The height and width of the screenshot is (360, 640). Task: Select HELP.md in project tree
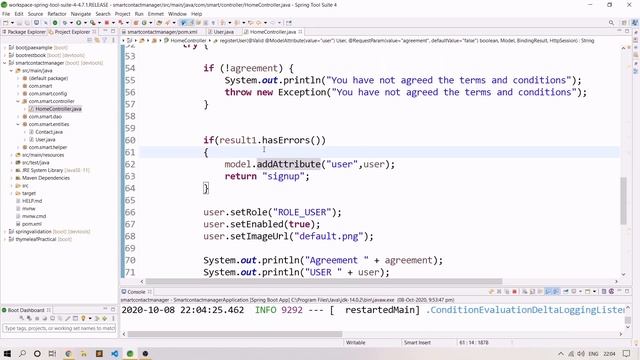click(x=32, y=201)
